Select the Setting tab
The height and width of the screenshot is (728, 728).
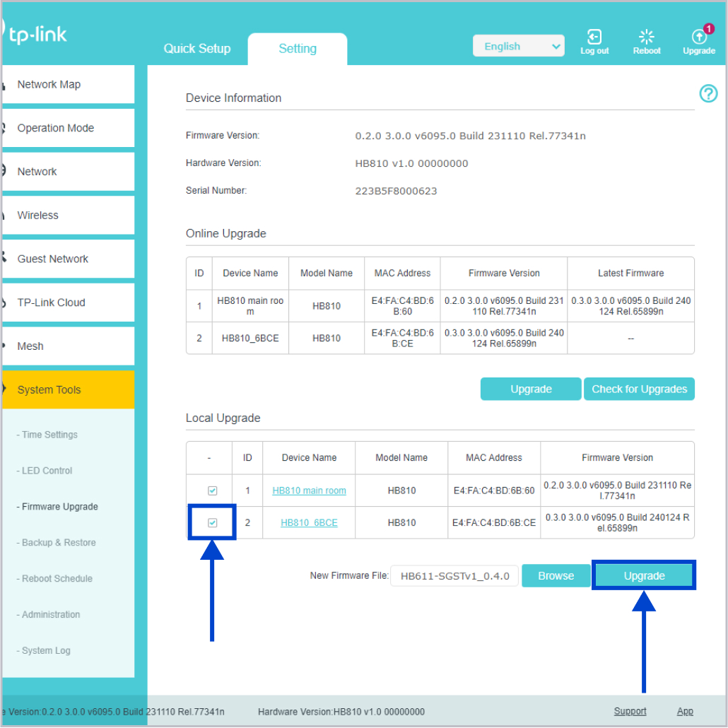coord(298,48)
